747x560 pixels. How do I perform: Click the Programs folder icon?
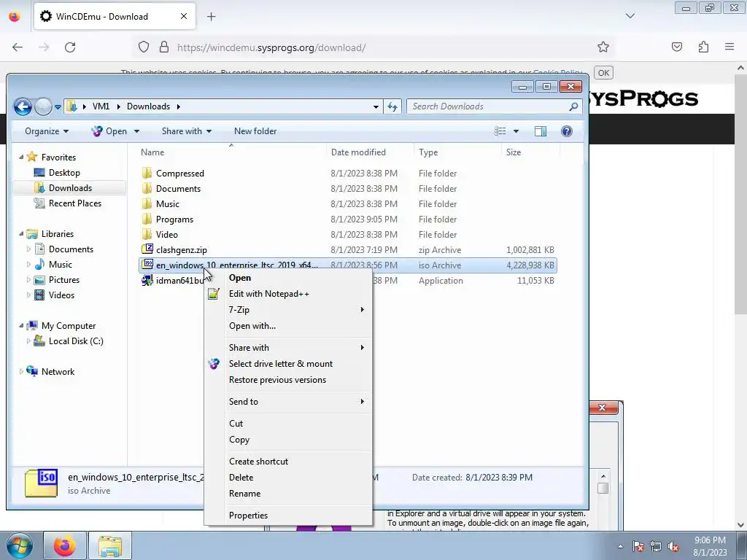(x=147, y=219)
